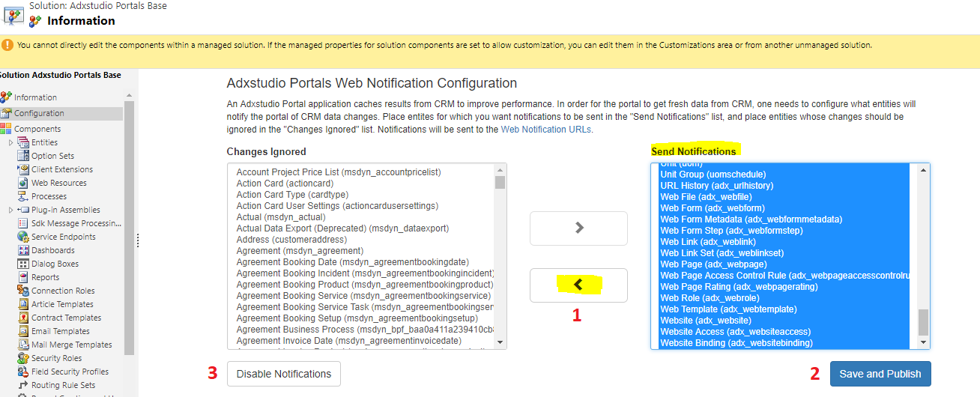The width and height of the screenshot is (980, 397).
Task: Click the Entities icon
Action: coord(23,142)
